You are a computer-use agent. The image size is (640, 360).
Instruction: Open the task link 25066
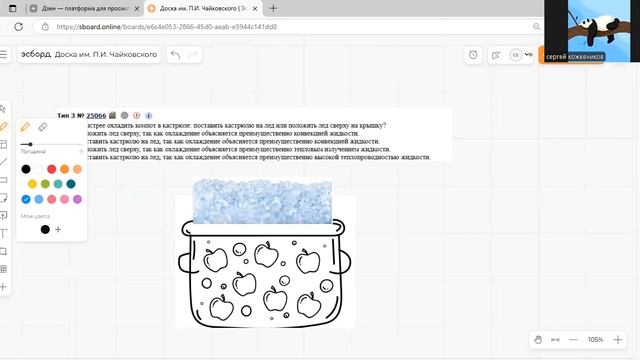tap(96, 116)
